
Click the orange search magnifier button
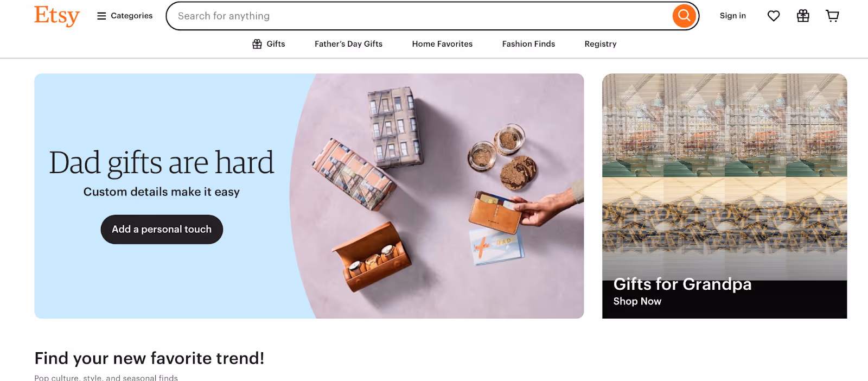[x=684, y=16]
